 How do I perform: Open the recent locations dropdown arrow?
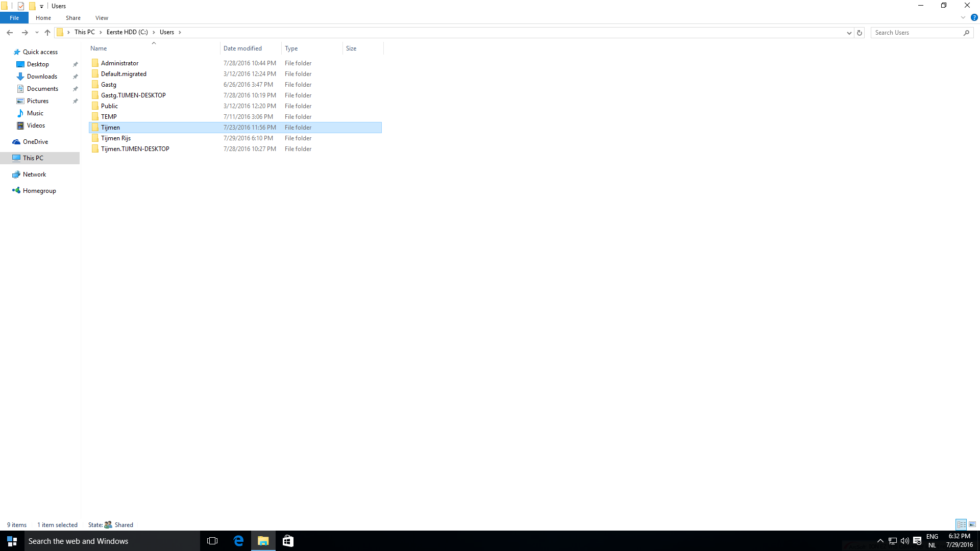[37, 33]
